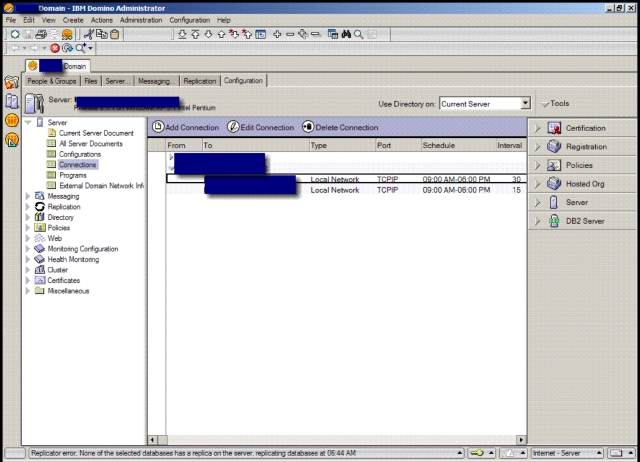Click the Paste clipboard icon
Screen dimensions: 640x462
(x=115, y=34)
